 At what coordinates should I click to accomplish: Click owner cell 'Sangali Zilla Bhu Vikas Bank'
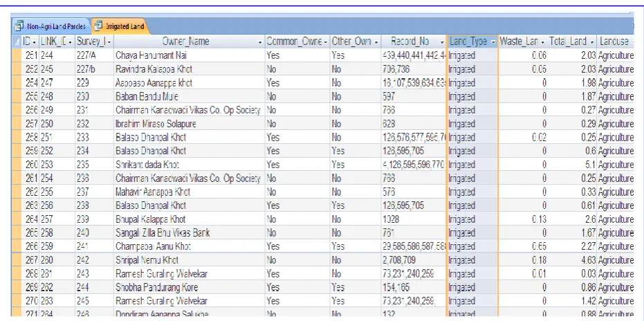pos(190,232)
